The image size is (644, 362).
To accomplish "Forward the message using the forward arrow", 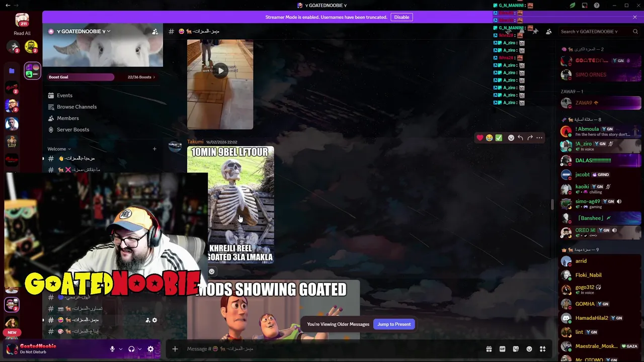I will [x=530, y=138].
